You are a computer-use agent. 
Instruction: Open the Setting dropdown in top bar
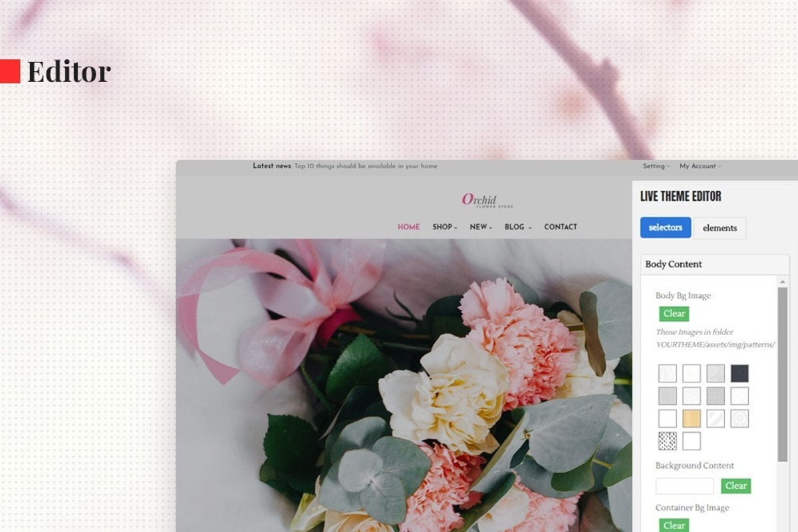656,166
